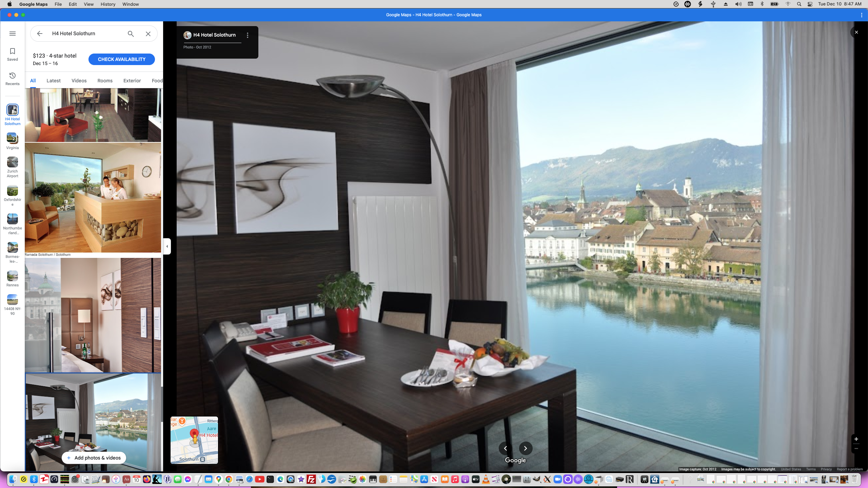
Task: Select the reception desk photo thumbnail
Action: [93, 198]
